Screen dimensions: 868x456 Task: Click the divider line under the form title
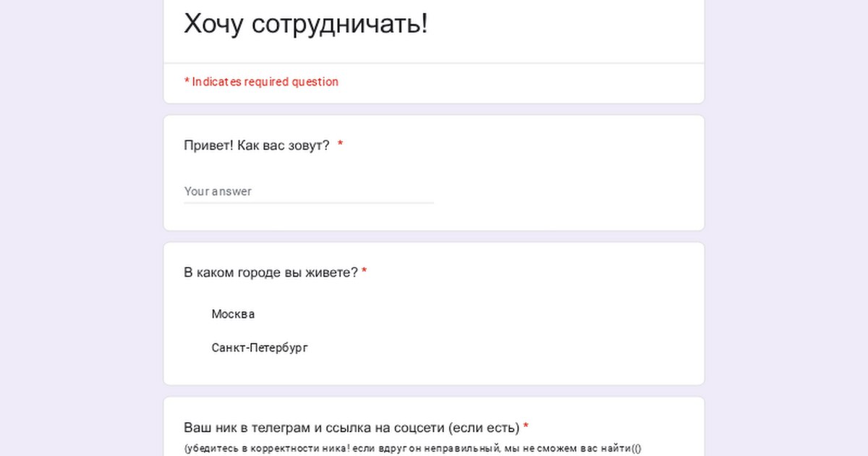434,63
